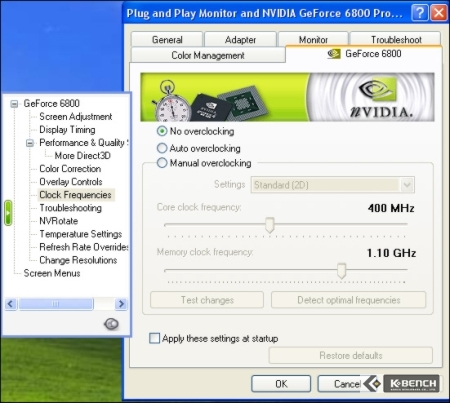The height and width of the screenshot is (403, 450).
Task: Select Screen Menus in the tree
Action: click(x=52, y=273)
